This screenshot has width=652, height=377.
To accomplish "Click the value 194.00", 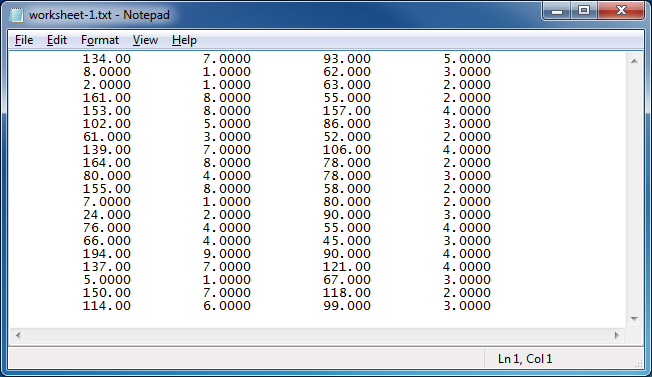I will pyautogui.click(x=107, y=254).
